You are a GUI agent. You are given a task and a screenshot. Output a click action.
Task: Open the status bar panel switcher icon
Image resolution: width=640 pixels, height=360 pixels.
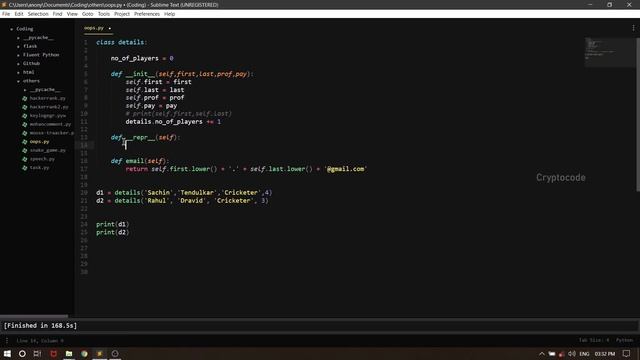click(x=7, y=340)
